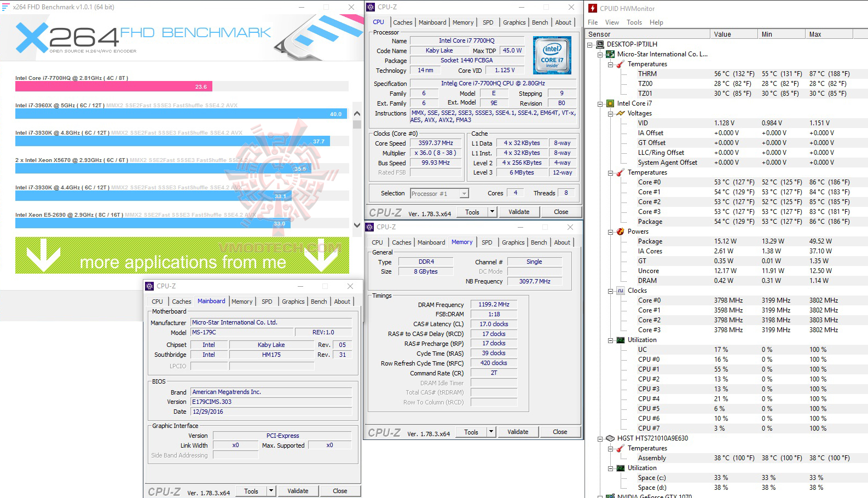
Task: Select the CPU #7 utilization row
Action: coord(744,428)
